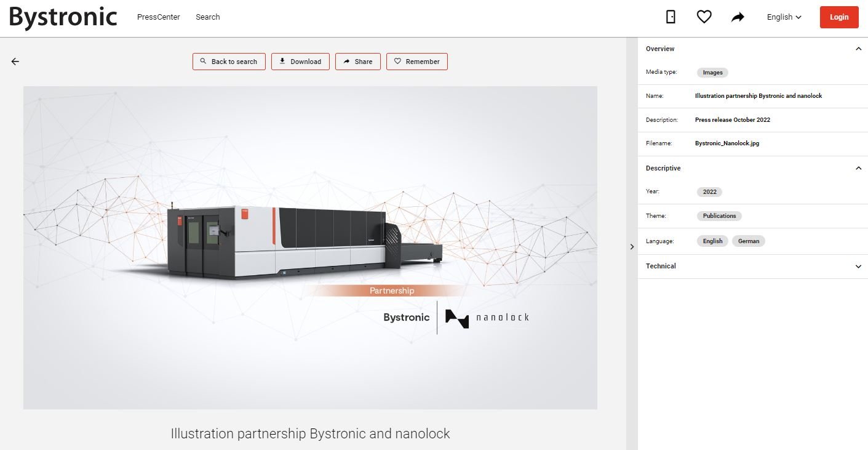The image size is (868, 450).
Task: Click the Back to search button
Action: (x=229, y=62)
